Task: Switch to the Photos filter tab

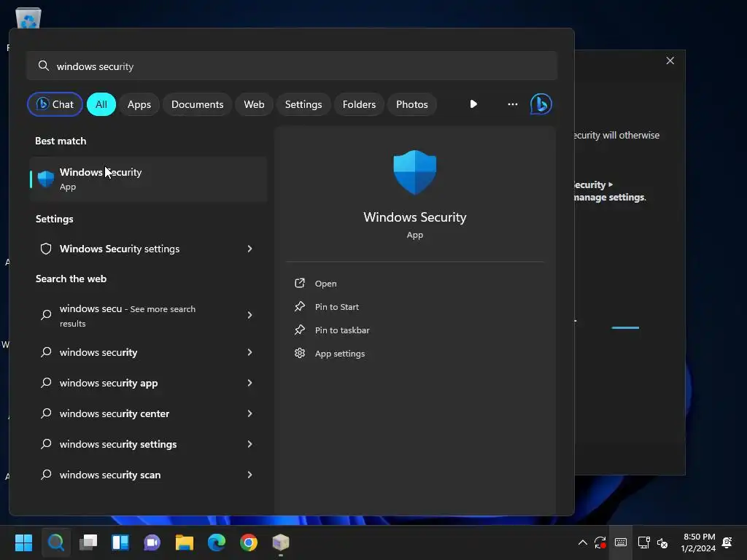Action: point(412,104)
